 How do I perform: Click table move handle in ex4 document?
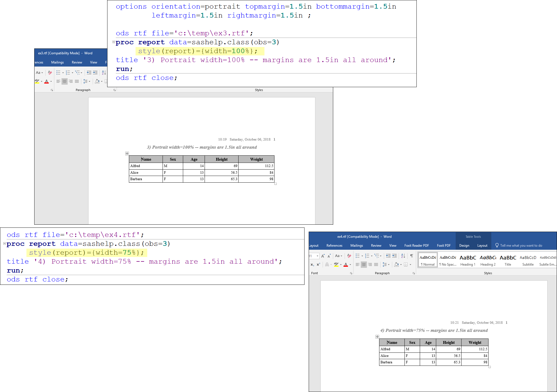click(x=377, y=337)
